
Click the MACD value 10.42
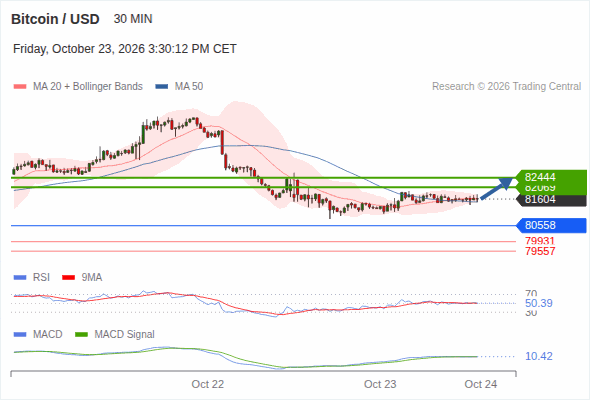[538, 356]
